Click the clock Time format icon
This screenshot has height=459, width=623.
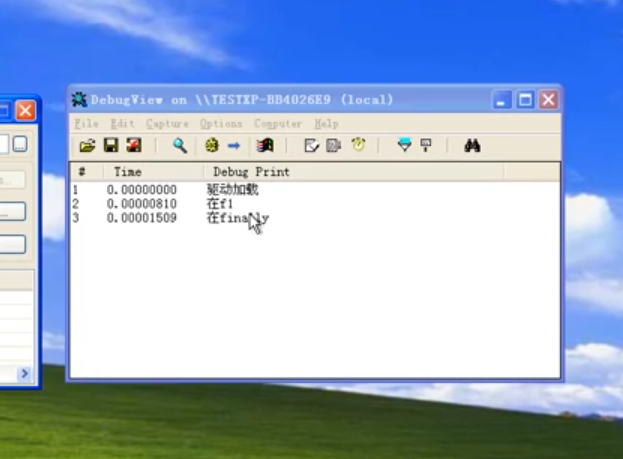pos(358,145)
